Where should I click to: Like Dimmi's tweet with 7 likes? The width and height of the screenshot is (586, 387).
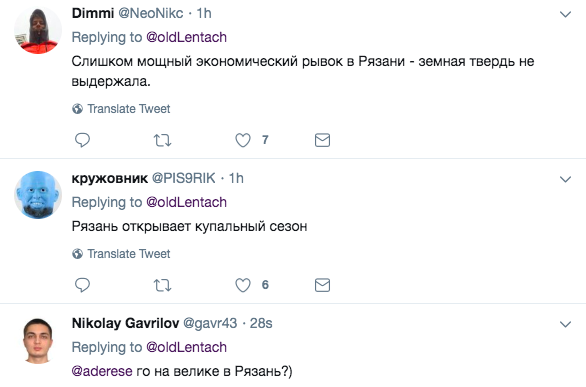(243, 140)
